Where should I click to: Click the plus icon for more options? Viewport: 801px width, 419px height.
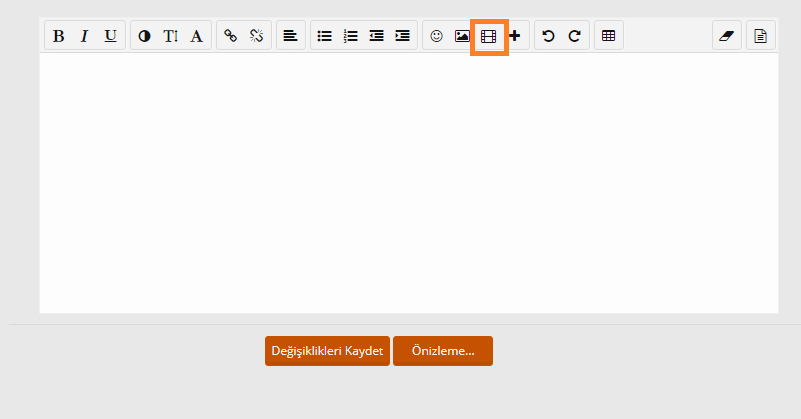pyautogui.click(x=515, y=36)
